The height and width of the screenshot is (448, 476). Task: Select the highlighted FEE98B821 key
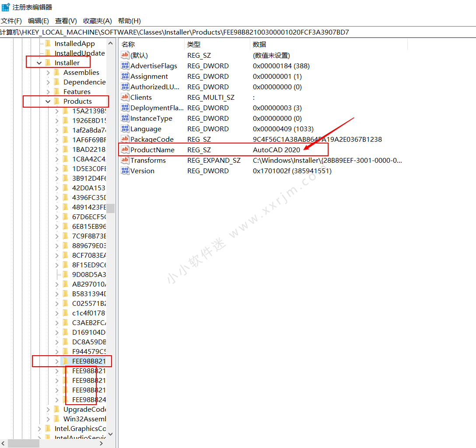(x=89, y=361)
